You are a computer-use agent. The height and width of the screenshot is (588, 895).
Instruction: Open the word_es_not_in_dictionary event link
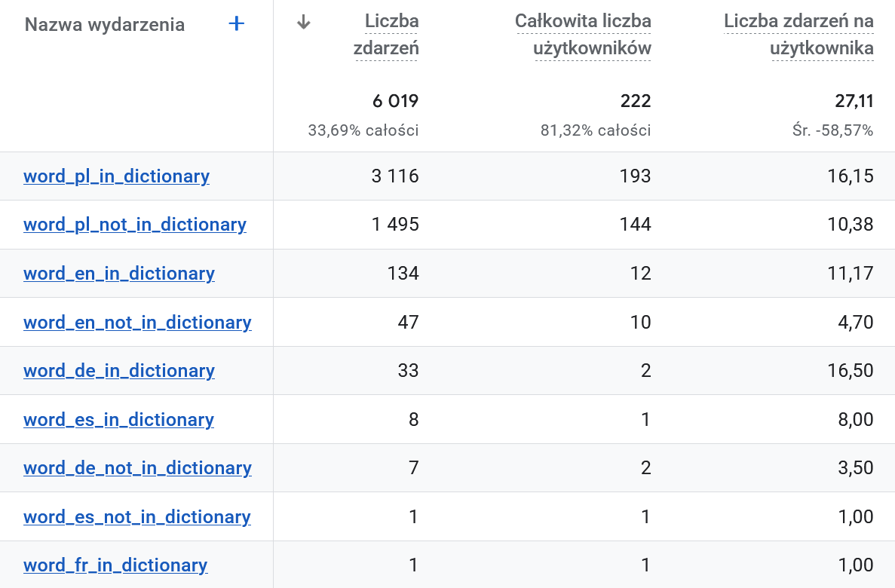click(137, 517)
